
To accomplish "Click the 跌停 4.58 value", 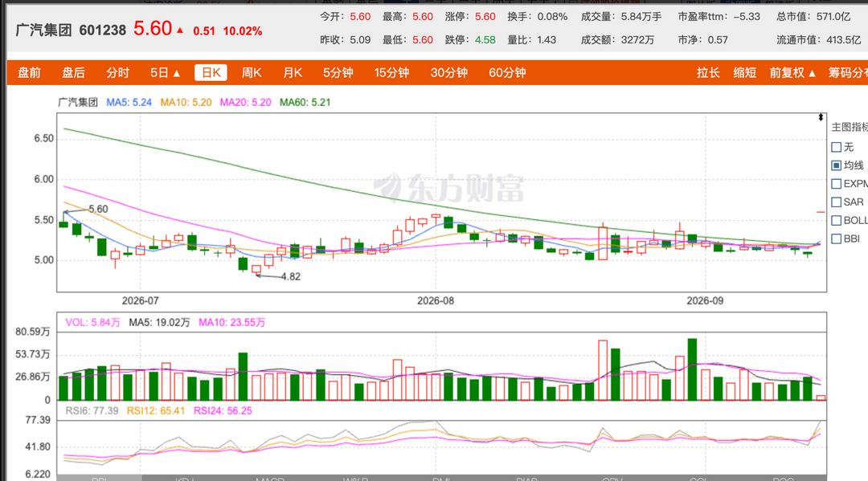I will point(485,40).
